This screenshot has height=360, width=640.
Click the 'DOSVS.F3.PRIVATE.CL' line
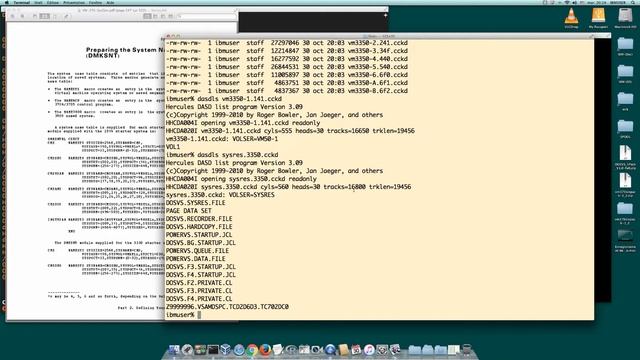[x=199, y=291]
